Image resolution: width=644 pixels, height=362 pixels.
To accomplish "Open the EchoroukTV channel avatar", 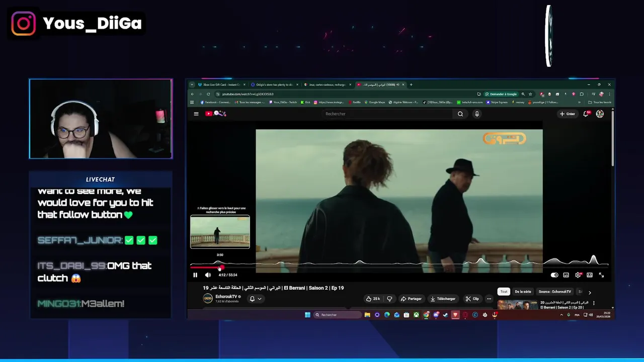I will click(208, 299).
